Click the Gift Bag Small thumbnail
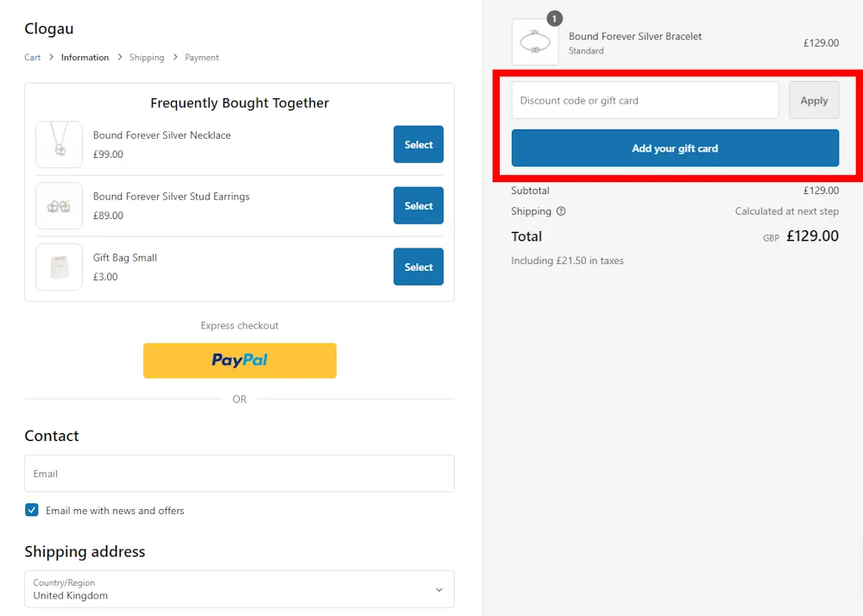863x616 pixels. [59, 267]
